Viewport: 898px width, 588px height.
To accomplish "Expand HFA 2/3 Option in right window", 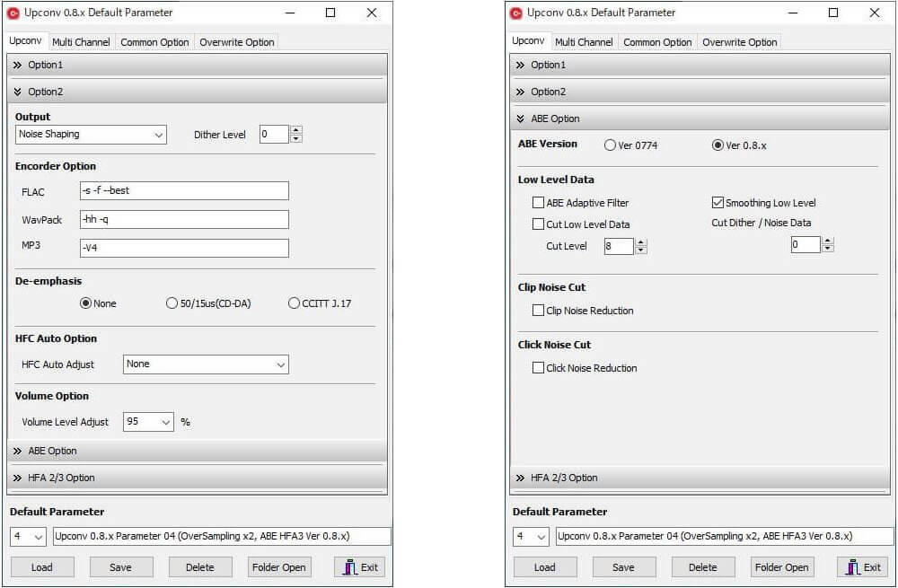I will pyautogui.click(x=700, y=478).
